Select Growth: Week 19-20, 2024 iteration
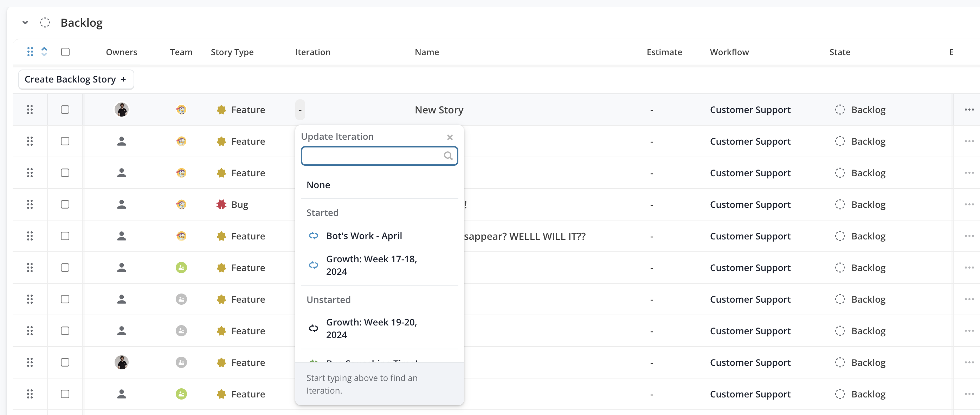This screenshot has height=415, width=980. 371,328
